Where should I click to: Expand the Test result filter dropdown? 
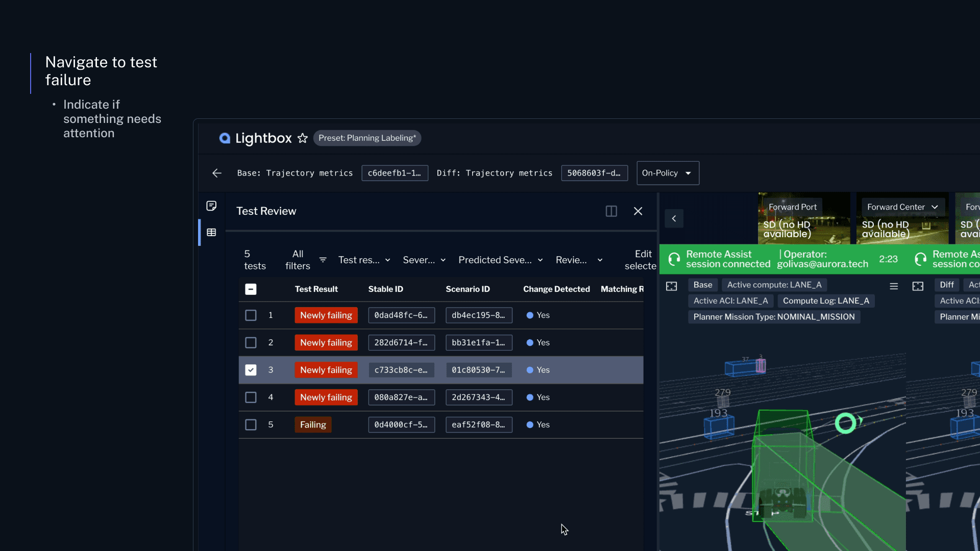(364, 260)
